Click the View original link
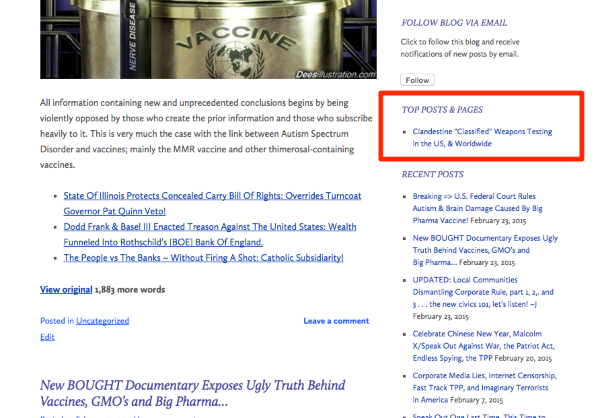Image resolution: width=600 pixels, height=418 pixels. (x=66, y=289)
